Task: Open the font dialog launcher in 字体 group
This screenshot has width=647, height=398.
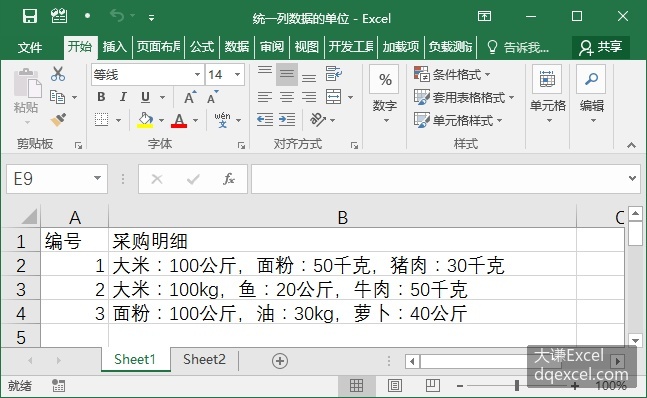Action: [x=241, y=146]
